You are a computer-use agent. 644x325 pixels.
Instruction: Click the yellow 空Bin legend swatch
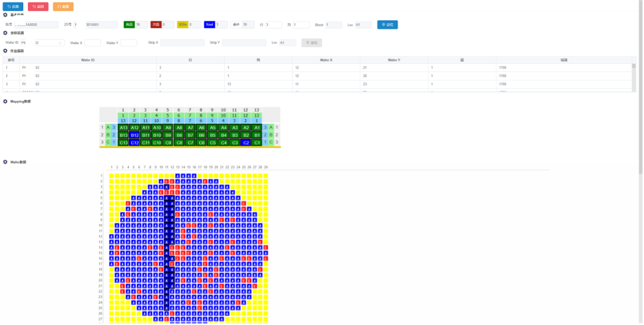183,24
